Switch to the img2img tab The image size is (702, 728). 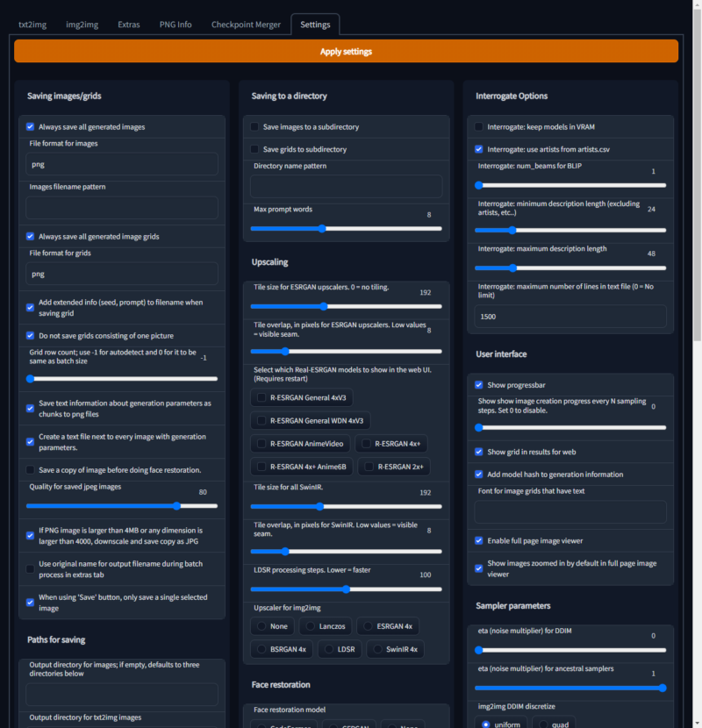click(82, 25)
